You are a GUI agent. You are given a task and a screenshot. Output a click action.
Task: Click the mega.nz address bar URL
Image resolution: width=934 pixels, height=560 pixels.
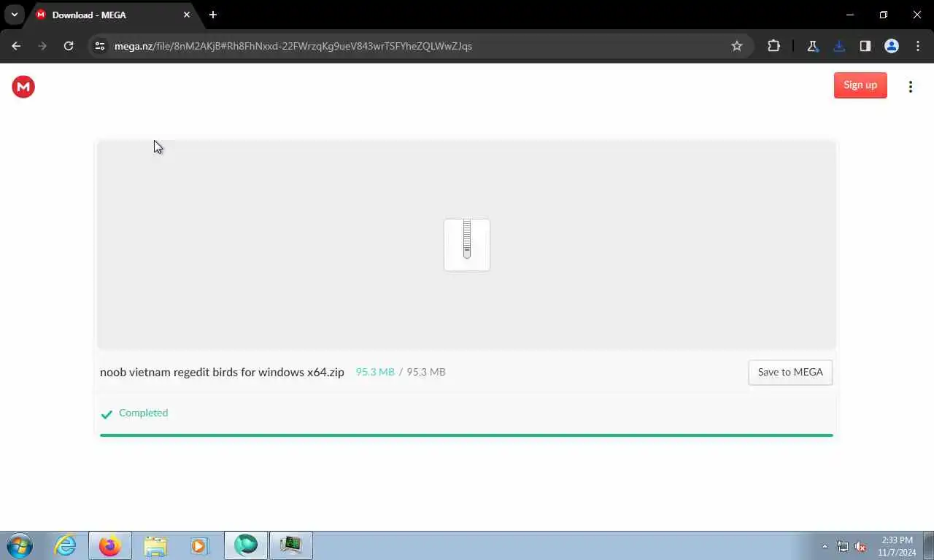[x=293, y=46]
